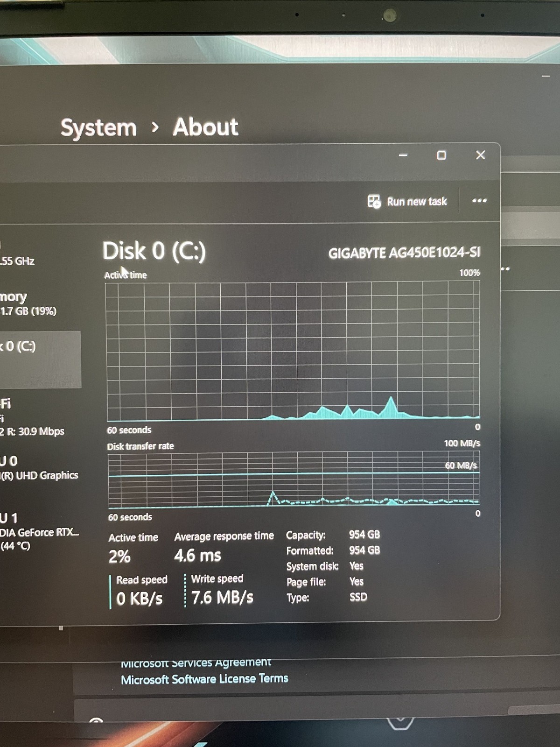The height and width of the screenshot is (747, 560).
Task: Click the 2% active time value
Action: pyautogui.click(x=119, y=557)
